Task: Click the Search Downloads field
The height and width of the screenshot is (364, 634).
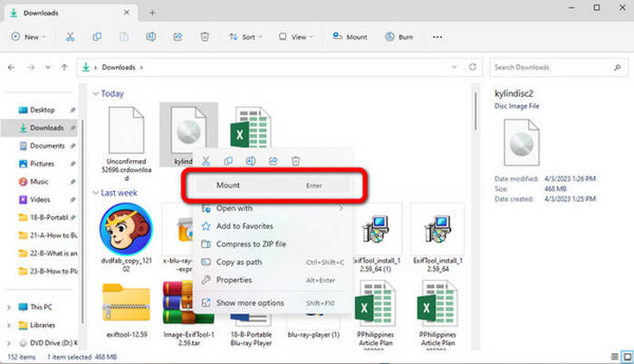Action: (559, 67)
